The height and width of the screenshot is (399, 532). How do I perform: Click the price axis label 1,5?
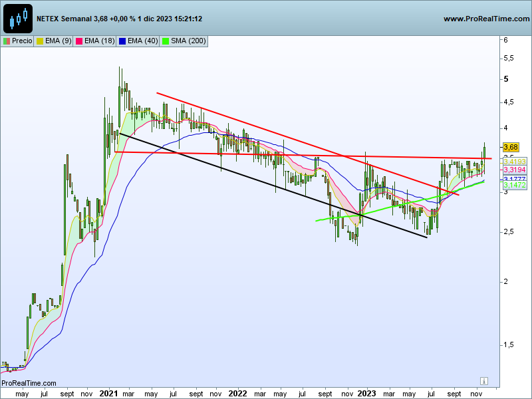click(x=509, y=345)
